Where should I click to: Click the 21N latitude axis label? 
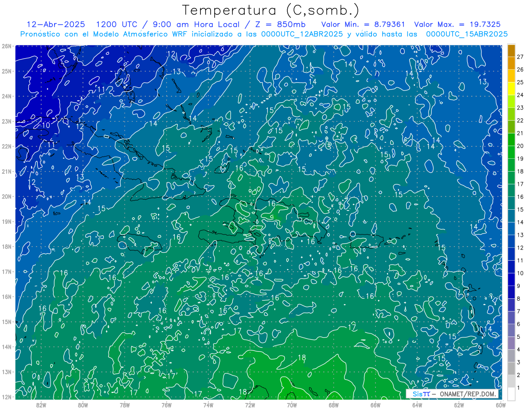click(x=6, y=171)
